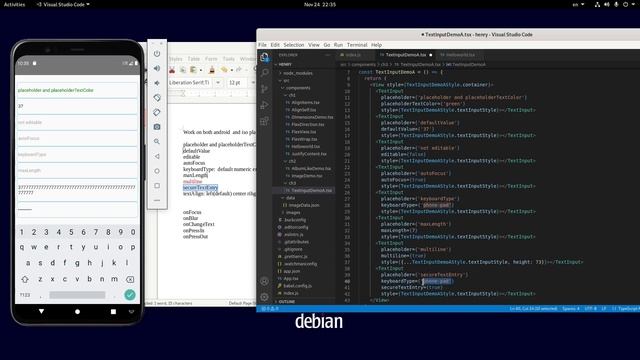Image resolution: width=640 pixels, height=360 pixels.
Task: Open Source Control view in activity bar
Action: coord(264,89)
